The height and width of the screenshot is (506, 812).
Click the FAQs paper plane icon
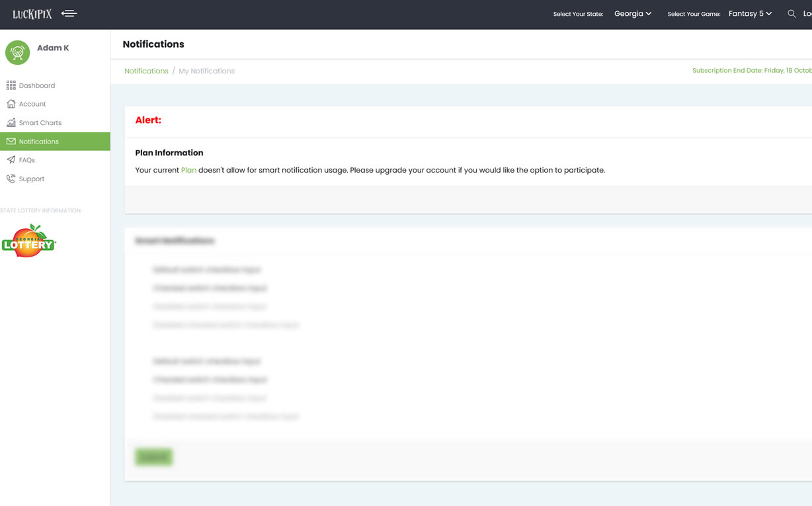(11, 160)
